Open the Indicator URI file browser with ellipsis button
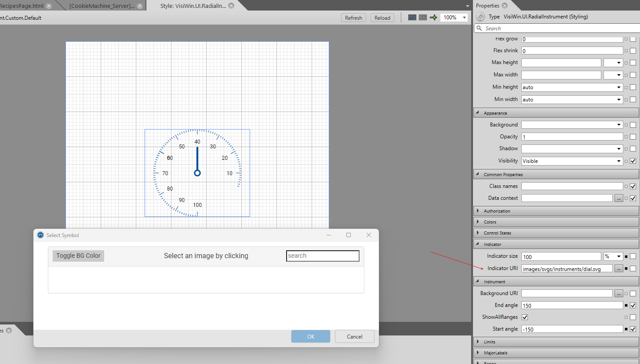The height and width of the screenshot is (364, 640). coord(618,268)
